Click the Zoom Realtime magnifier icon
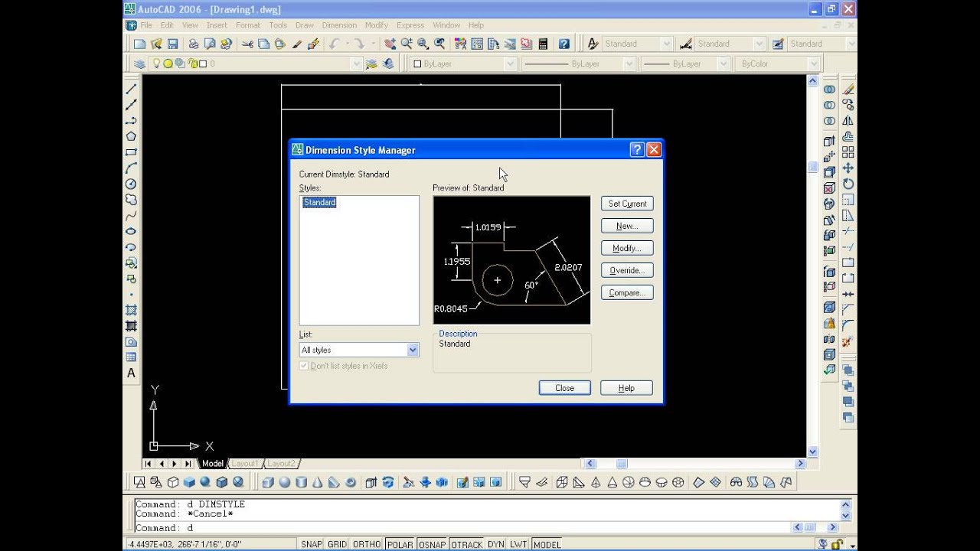This screenshot has height=551, width=980. coord(407,44)
